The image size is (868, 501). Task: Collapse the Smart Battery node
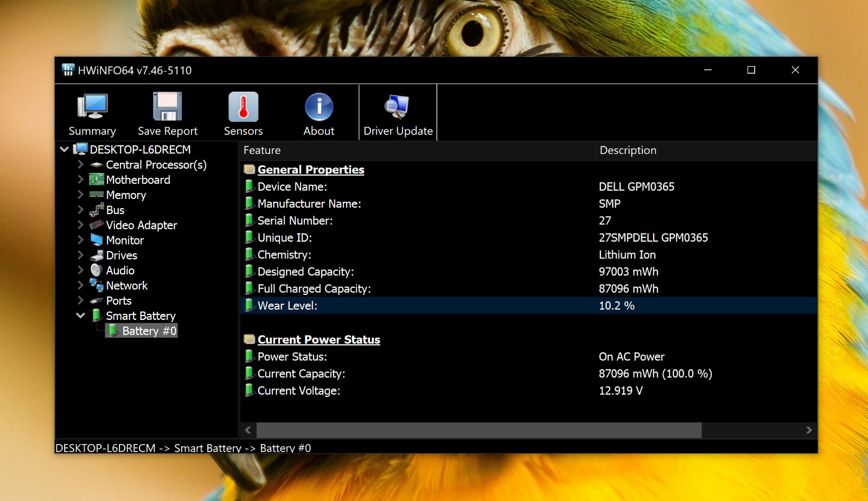pyautogui.click(x=80, y=315)
